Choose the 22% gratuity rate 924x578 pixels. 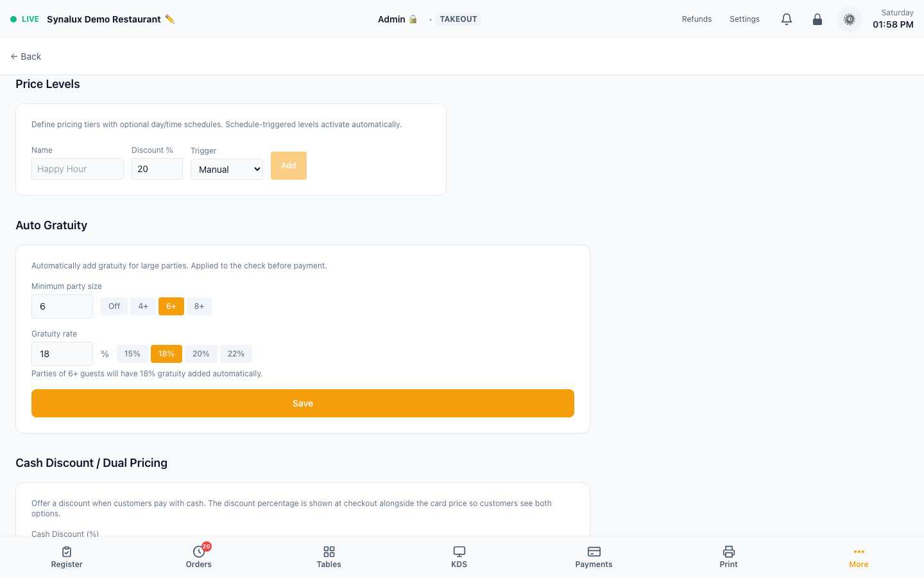pos(236,354)
